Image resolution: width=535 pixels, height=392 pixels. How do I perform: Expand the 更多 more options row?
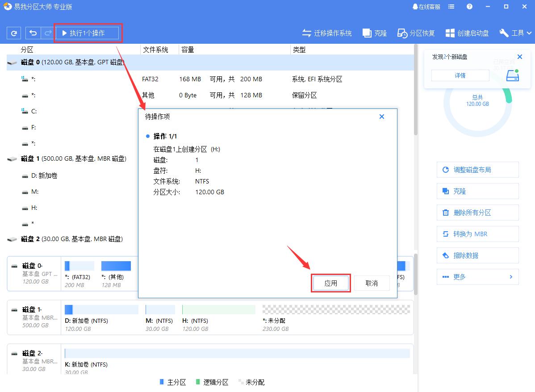tap(477, 277)
